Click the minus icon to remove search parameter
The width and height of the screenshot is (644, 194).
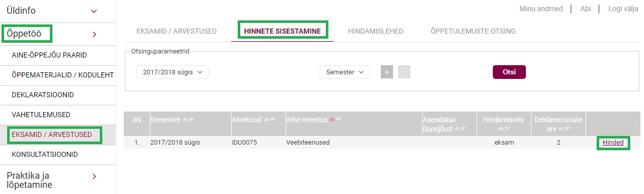coord(404,72)
